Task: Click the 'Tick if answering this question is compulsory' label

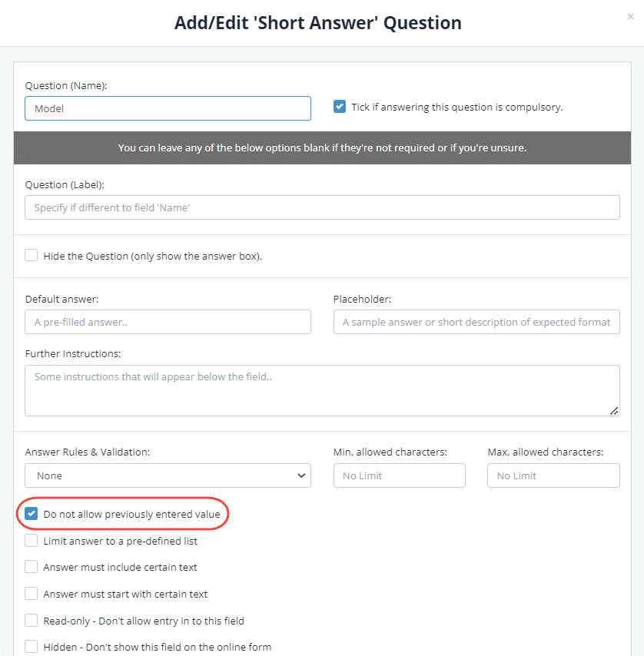Action: point(456,107)
